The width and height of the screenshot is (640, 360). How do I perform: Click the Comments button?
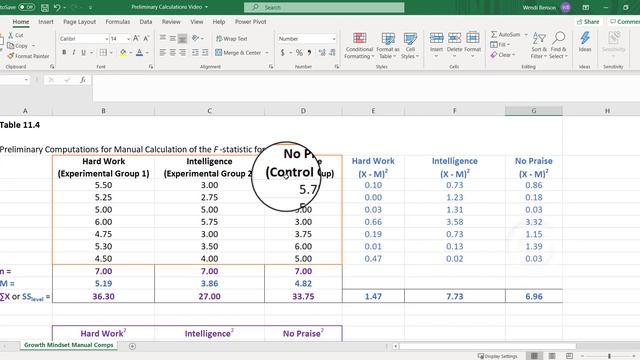point(624,22)
